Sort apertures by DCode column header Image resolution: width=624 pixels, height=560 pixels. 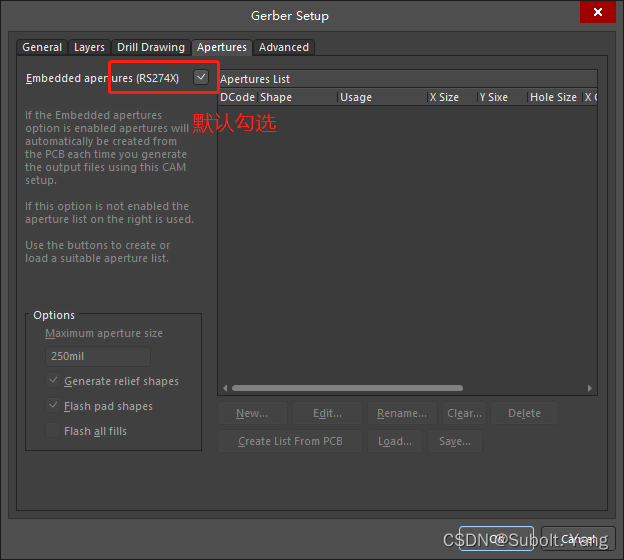coord(237,97)
